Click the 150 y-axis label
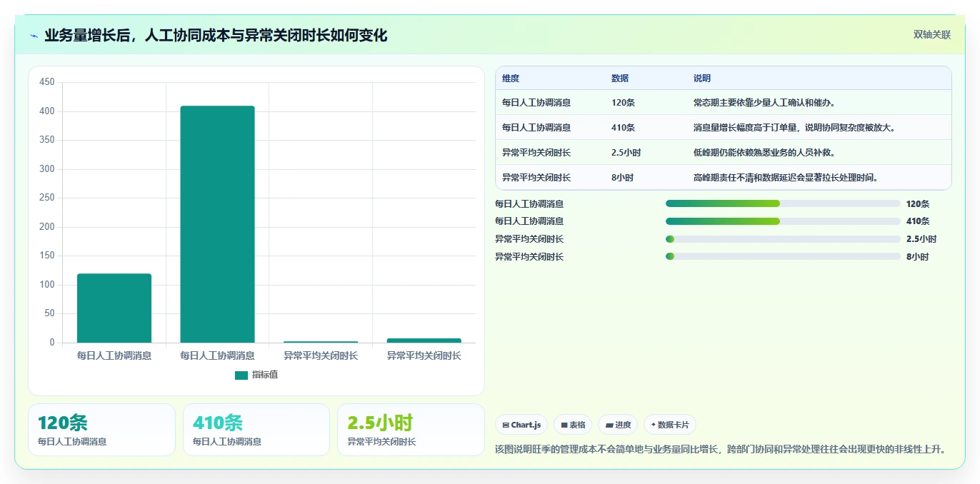This screenshot has height=484, width=980. pos(47,256)
